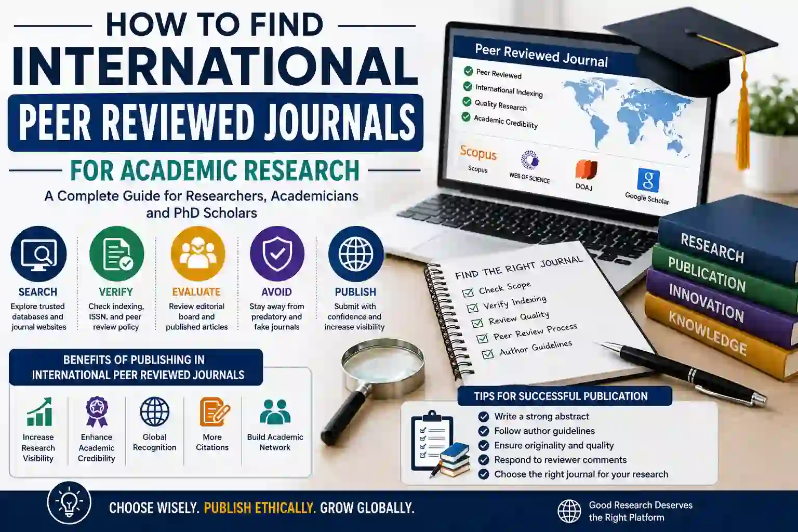Screen dimensions: 798x532
Task: Click the Global Recognition globe icon
Action: pos(154,411)
